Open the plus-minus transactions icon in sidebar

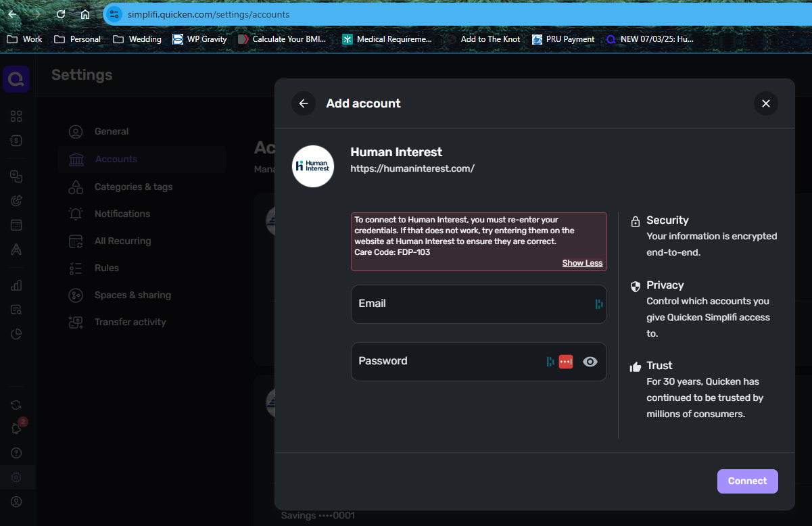pyautogui.click(x=16, y=176)
